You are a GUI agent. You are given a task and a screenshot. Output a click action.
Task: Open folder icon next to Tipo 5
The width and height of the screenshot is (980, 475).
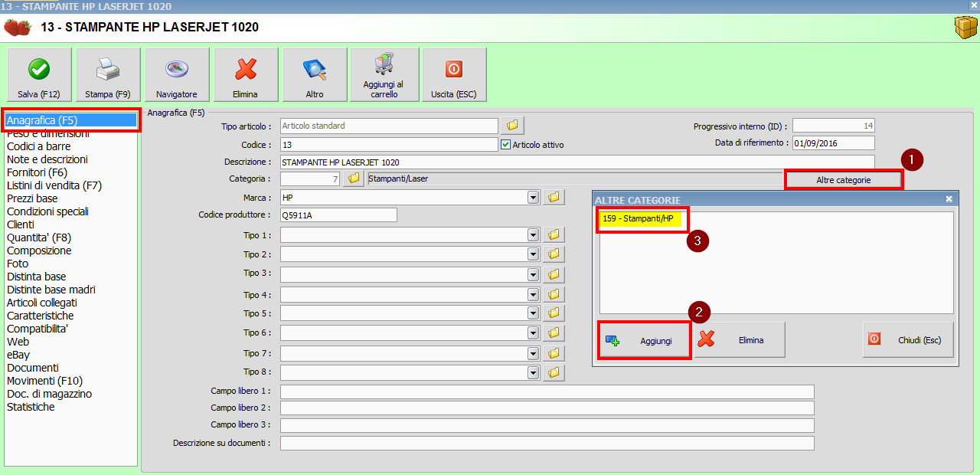pyautogui.click(x=554, y=313)
